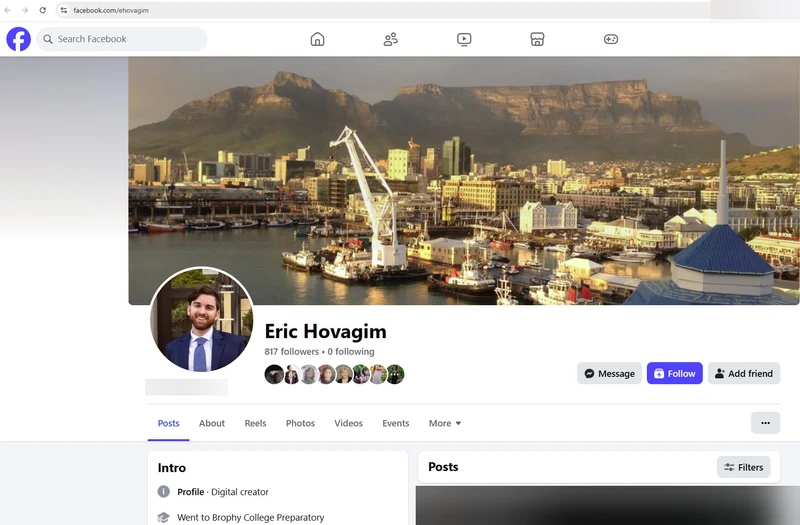Image resolution: width=800 pixels, height=525 pixels.
Task: Open Eric Hovagim's profile picture
Action: tap(202, 320)
